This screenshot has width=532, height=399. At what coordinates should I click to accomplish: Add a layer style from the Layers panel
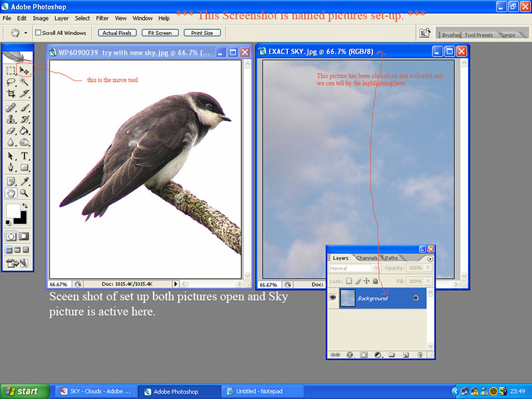pyautogui.click(x=350, y=355)
